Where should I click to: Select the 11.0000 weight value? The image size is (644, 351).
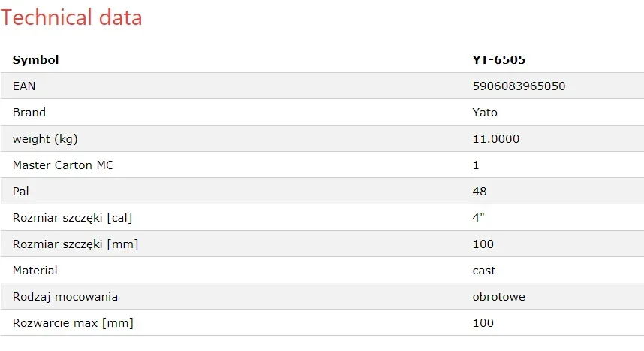496,139
